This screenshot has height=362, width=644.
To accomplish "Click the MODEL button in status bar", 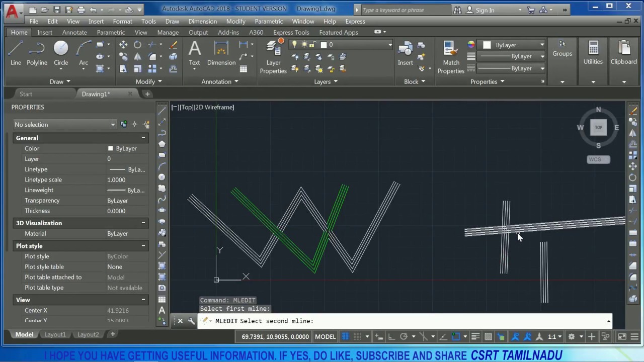I will point(325,336).
